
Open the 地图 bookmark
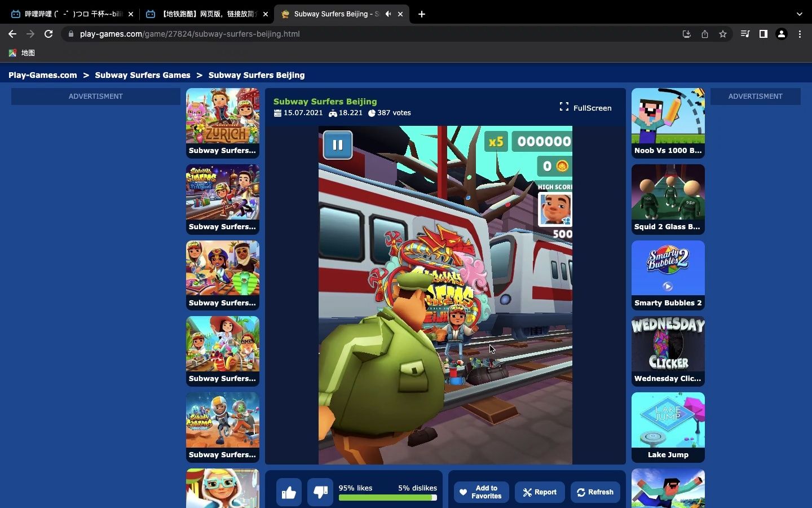pos(21,52)
